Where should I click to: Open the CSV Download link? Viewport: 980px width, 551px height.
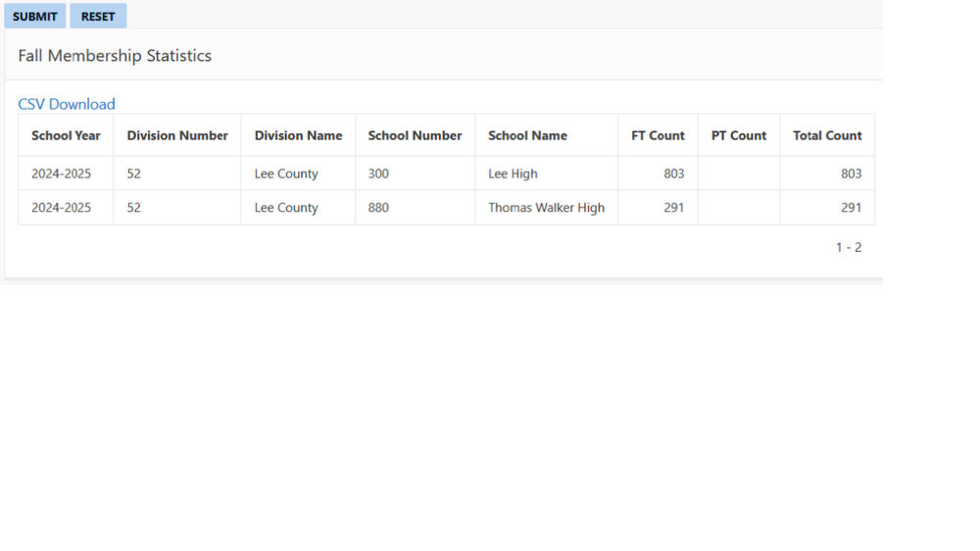coord(67,104)
